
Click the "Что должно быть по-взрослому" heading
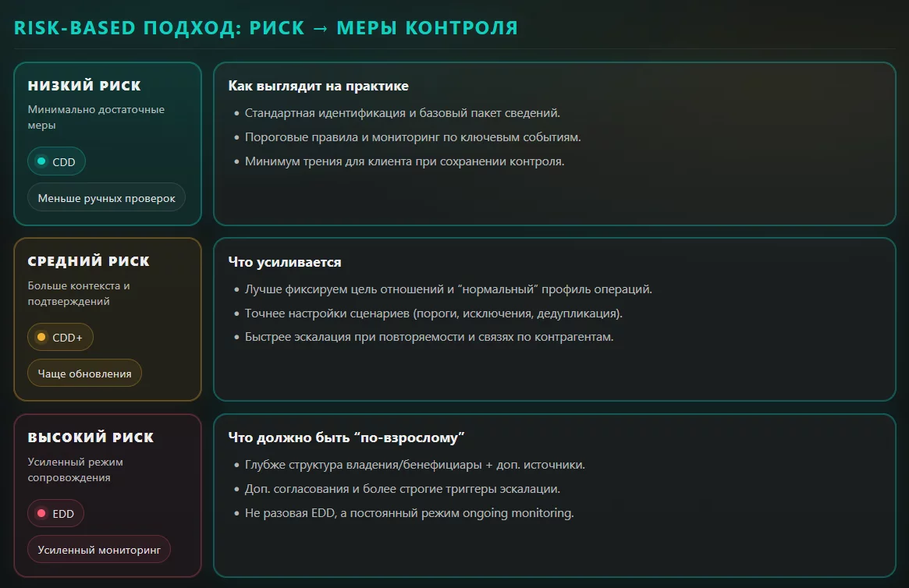click(x=346, y=437)
